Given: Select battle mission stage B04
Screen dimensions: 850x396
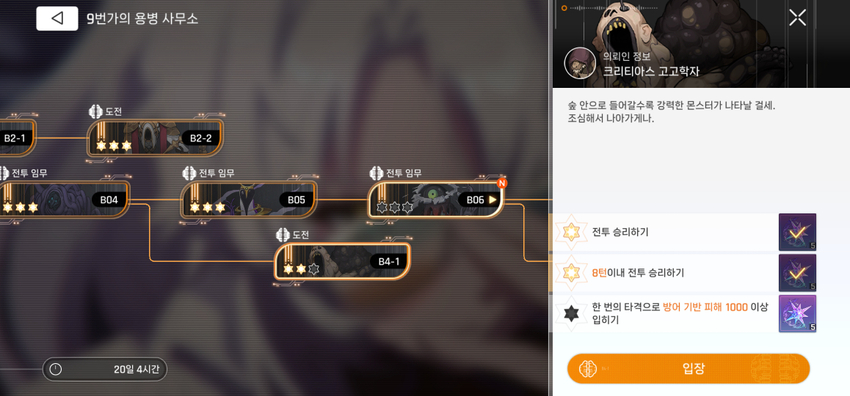Looking at the screenshot, I should coord(64,200).
